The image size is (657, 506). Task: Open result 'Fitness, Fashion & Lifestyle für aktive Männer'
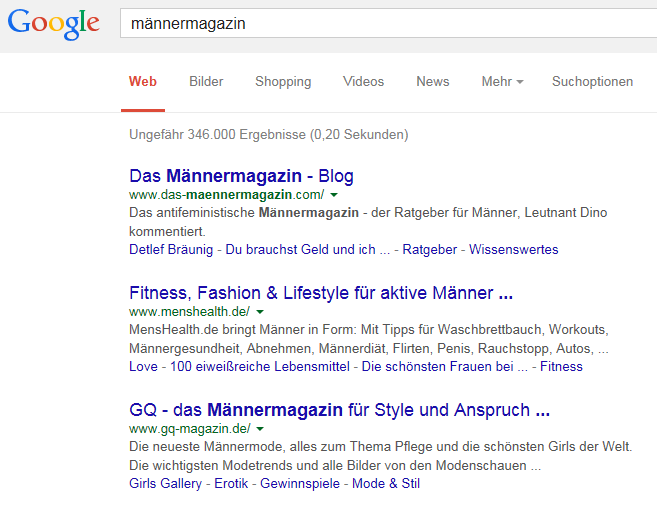tap(321, 293)
